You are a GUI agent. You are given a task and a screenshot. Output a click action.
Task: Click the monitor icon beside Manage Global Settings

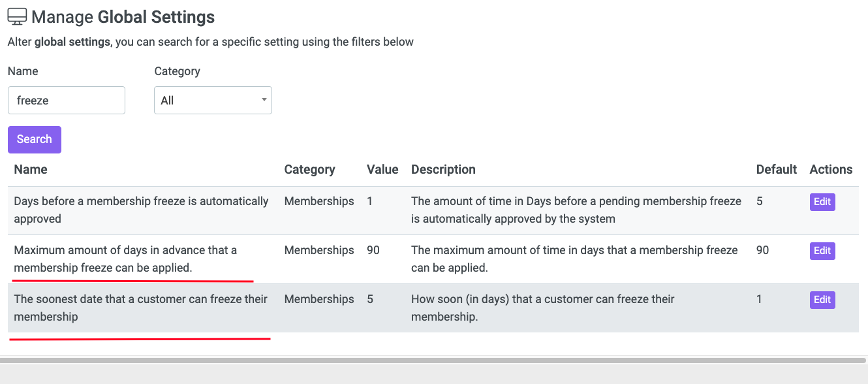coord(17,16)
